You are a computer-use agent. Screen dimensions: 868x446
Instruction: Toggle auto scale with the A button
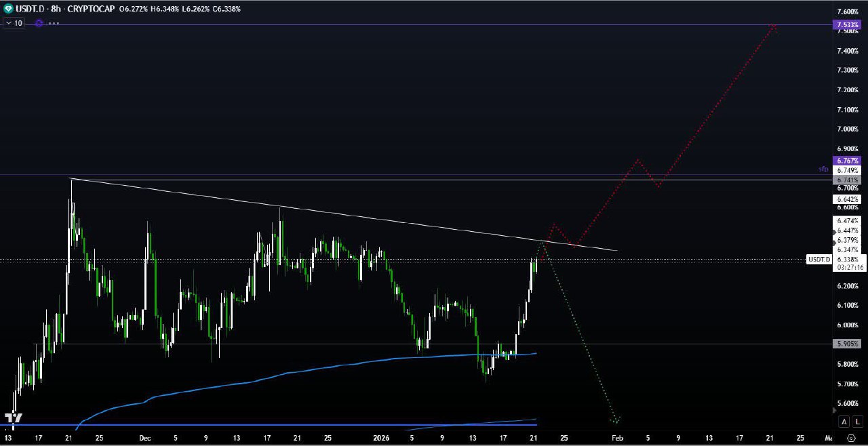click(x=844, y=422)
